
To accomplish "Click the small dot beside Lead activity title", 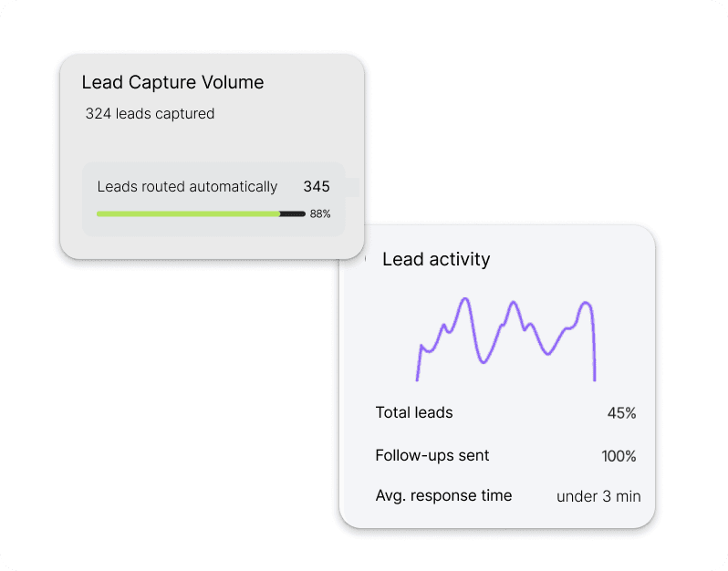I will (x=365, y=259).
